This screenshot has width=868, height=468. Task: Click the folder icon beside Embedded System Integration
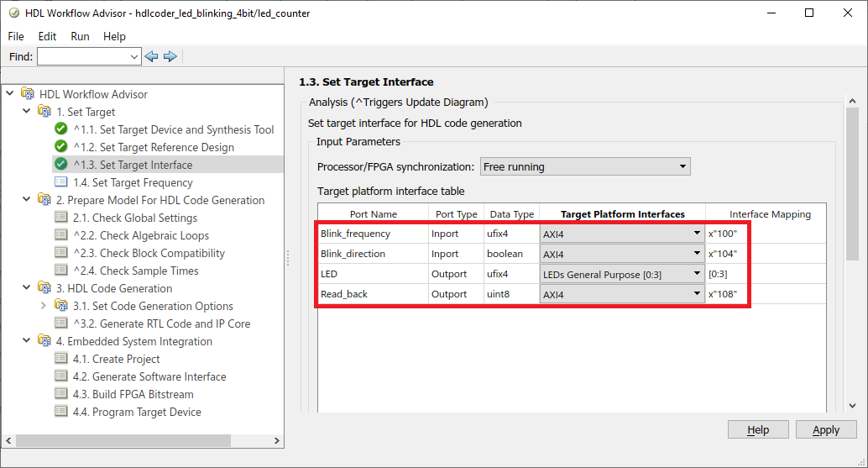click(x=44, y=340)
